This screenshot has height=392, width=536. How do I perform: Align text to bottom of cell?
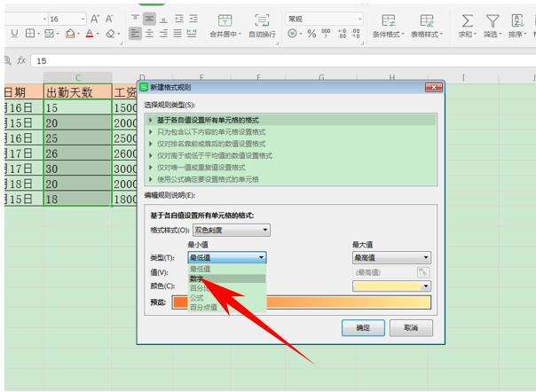164,20
